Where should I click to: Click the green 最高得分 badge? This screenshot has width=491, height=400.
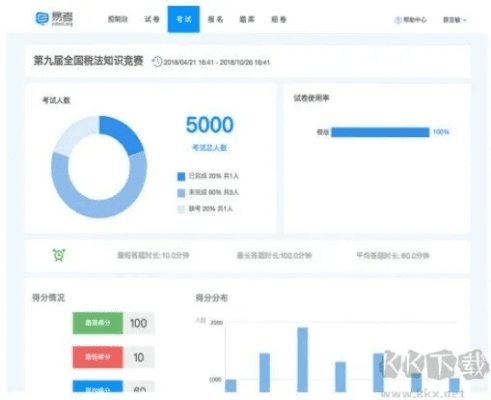coord(98,323)
